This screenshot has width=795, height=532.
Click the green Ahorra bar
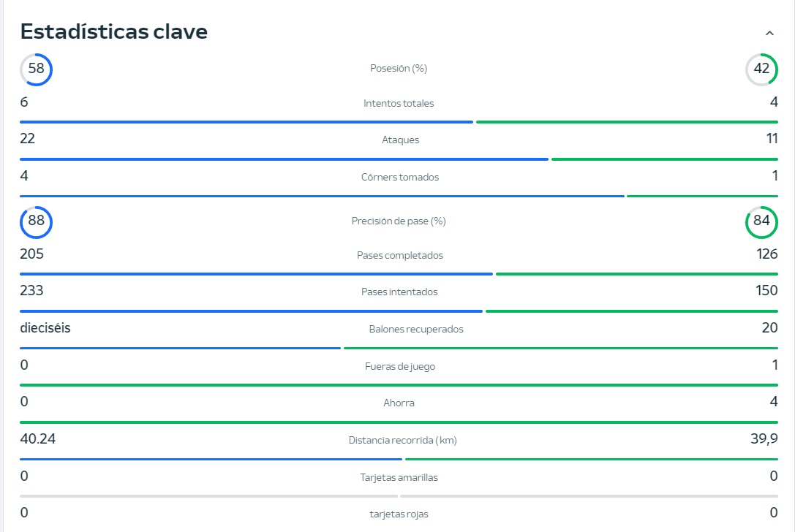pyautogui.click(x=399, y=422)
